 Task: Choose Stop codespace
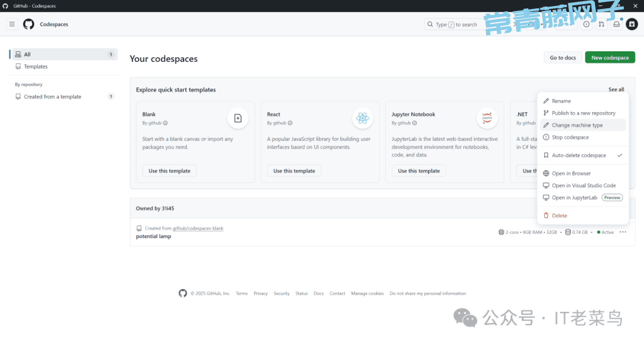click(x=583, y=137)
